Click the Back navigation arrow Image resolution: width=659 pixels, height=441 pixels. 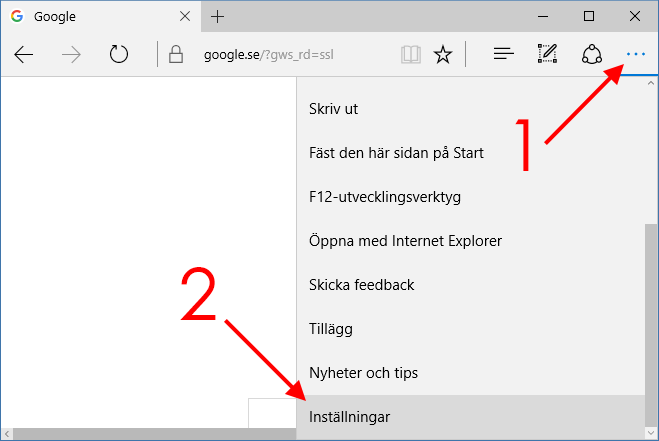pyautogui.click(x=24, y=54)
